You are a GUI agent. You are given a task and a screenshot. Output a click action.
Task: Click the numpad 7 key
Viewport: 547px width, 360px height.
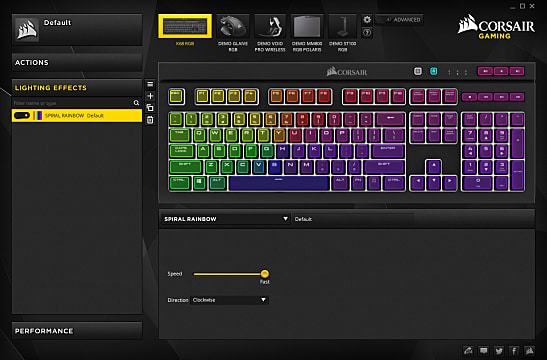coord(470,135)
